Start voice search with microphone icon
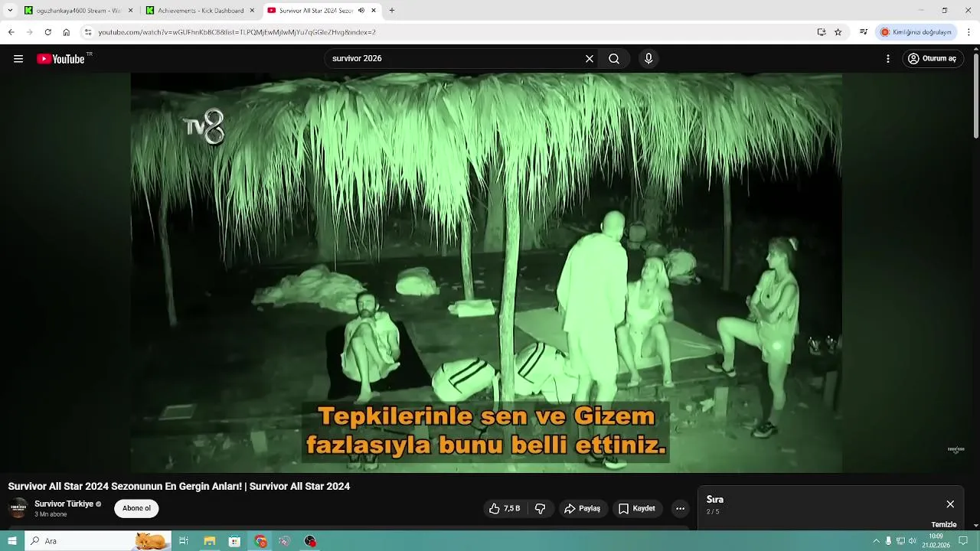The image size is (980, 551). coord(648,59)
